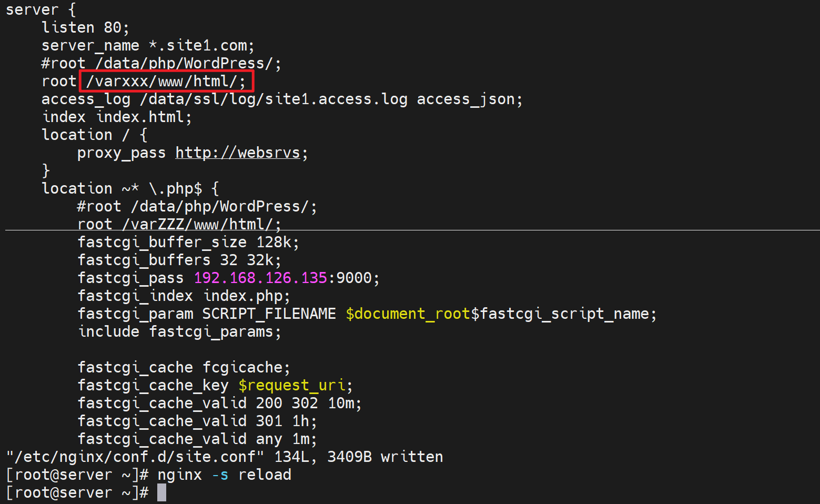Click the "include fastcgi_params;" line
The image size is (820, 504).
179,332
